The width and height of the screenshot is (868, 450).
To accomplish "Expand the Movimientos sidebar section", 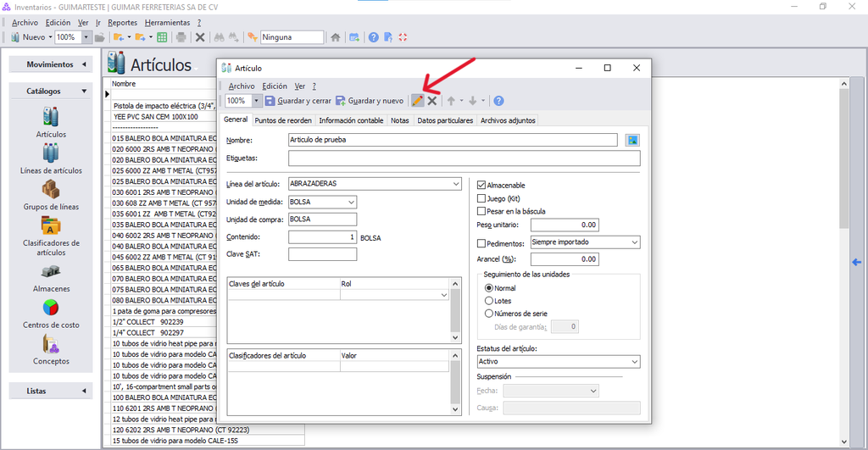I will point(50,64).
